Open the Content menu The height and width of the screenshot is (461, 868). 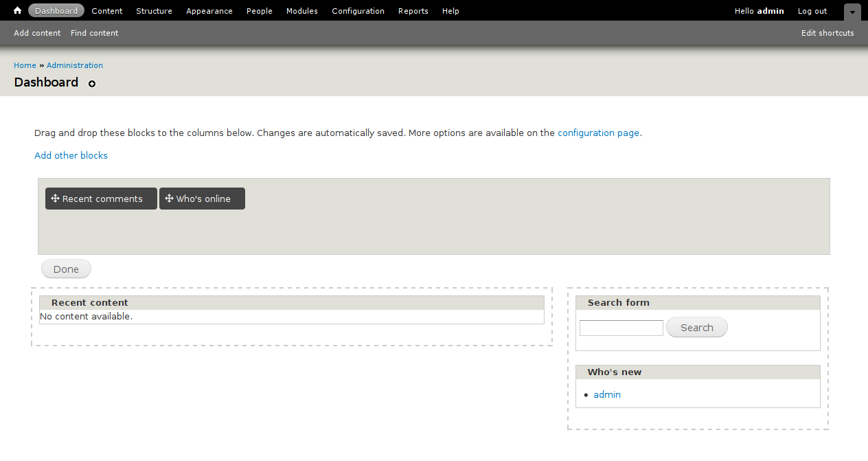click(x=106, y=11)
